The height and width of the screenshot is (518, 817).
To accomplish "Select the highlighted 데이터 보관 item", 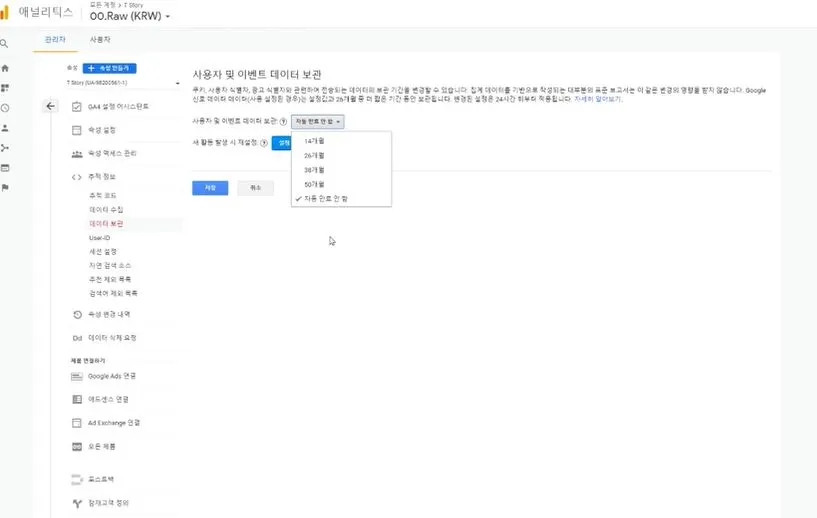I will point(106,224).
